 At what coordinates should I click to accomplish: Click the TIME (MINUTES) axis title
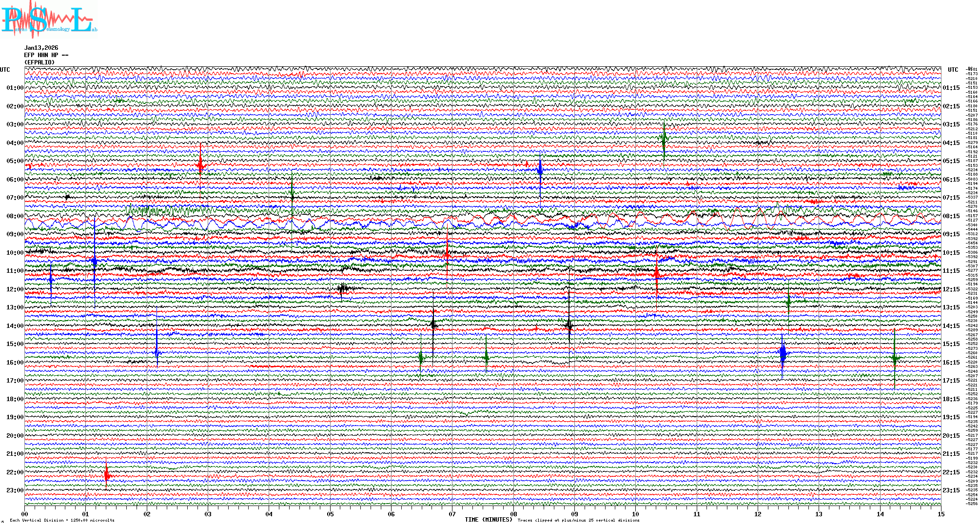489,520
